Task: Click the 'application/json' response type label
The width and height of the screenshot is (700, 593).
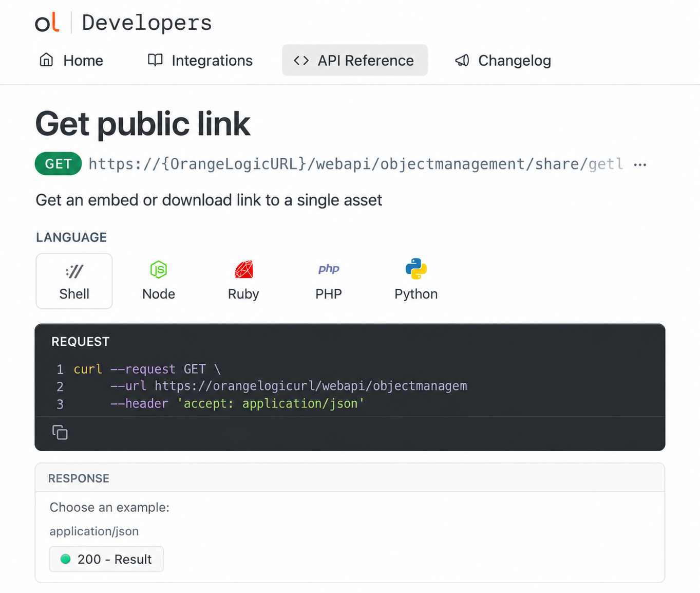Action: click(94, 531)
